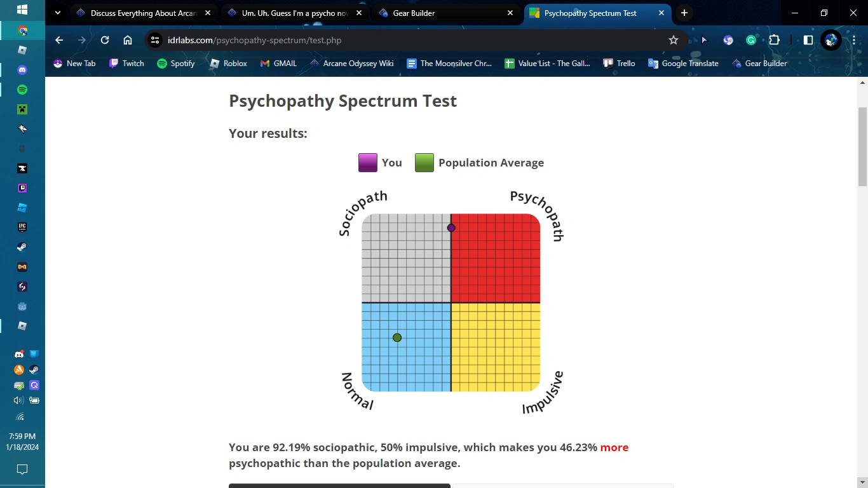Open Spotify from the taskbar
This screenshot has height=488, width=868.
pos(22,90)
